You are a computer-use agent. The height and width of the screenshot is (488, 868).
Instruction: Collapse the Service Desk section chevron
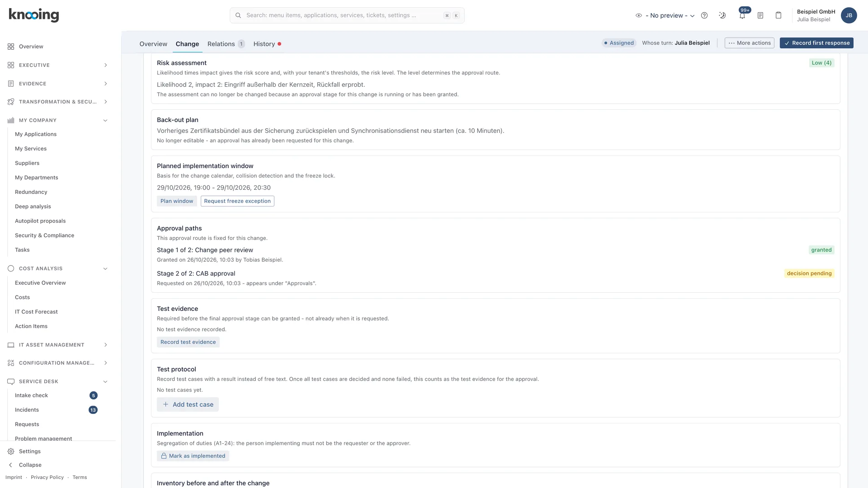pyautogui.click(x=105, y=381)
